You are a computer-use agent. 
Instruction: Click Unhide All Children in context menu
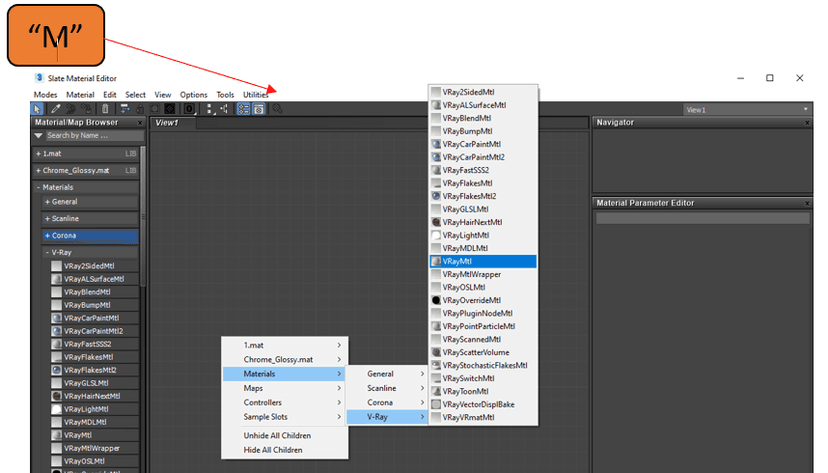click(x=285, y=436)
